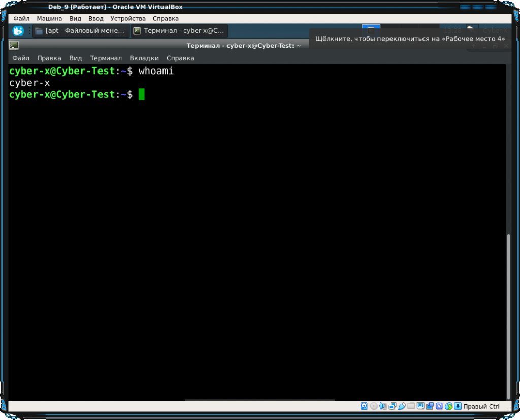Viewport: 520px width, 420px height.
Task: Click the cyber-x output line
Action: [29, 83]
